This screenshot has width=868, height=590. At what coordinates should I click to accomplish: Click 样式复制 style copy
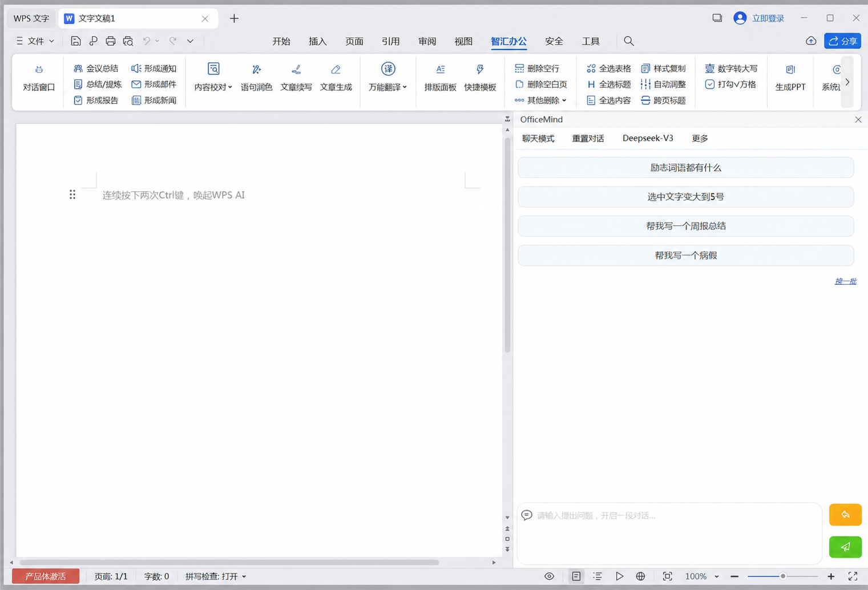click(x=663, y=68)
